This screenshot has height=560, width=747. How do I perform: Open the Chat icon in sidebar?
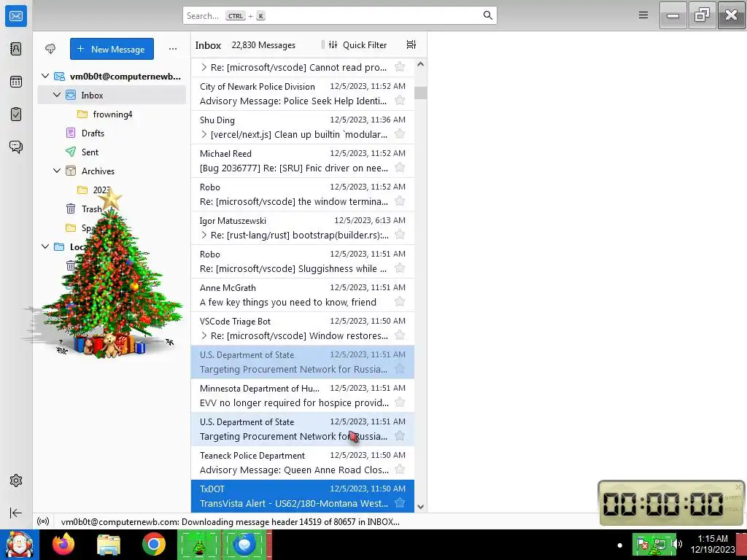click(16, 147)
